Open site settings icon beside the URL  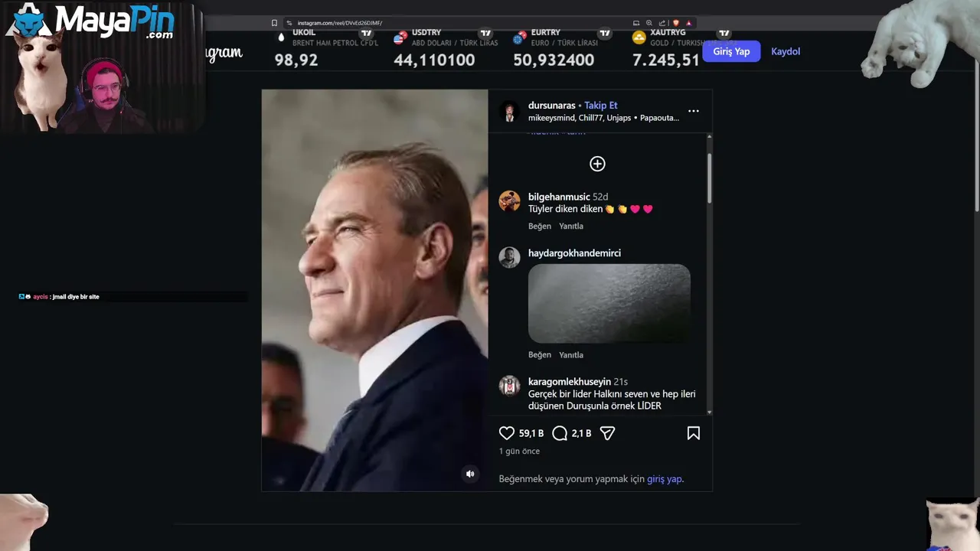coord(289,23)
